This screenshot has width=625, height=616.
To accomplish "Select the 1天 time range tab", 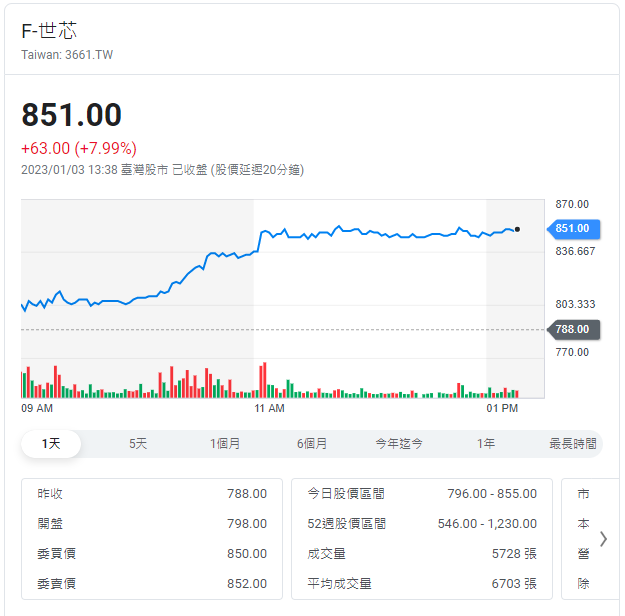I will tap(51, 444).
